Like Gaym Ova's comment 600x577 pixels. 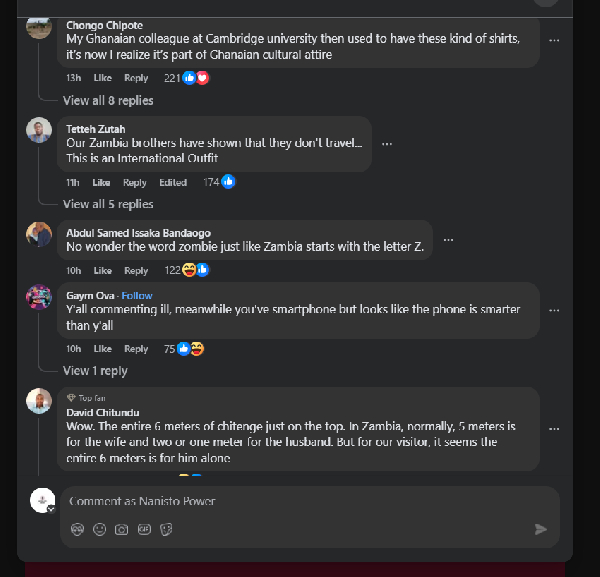pos(102,349)
